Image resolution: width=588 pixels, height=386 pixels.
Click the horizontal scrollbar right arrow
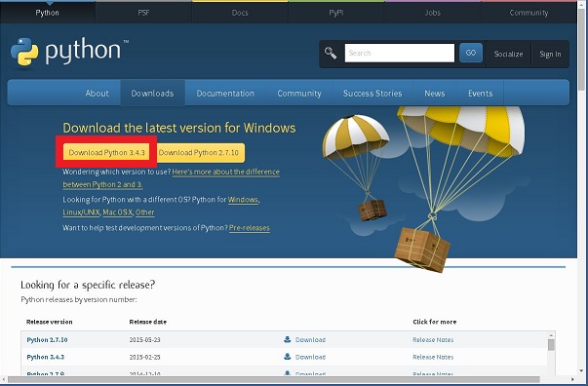point(572,379)
